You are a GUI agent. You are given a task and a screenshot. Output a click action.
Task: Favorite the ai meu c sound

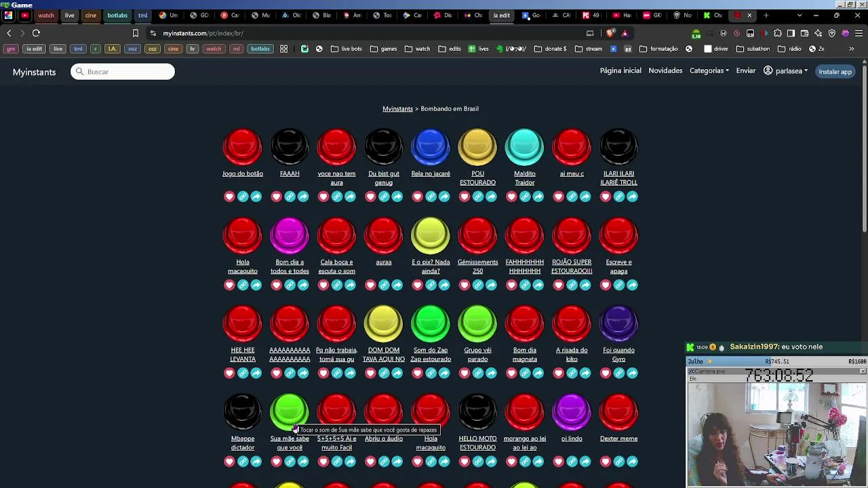coord(558,197)
